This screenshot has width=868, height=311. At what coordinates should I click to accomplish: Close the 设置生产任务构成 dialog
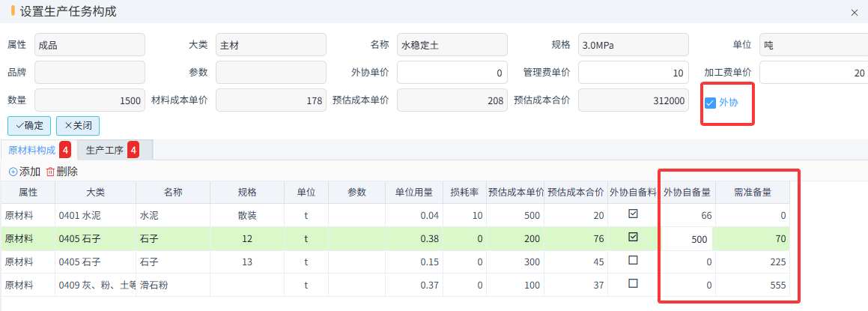click(855, 13)
